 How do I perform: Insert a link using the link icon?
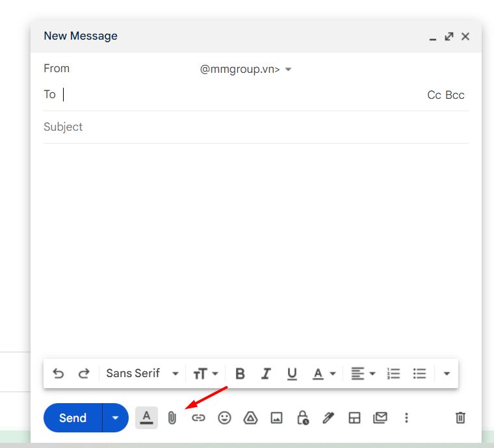[198, 417]
